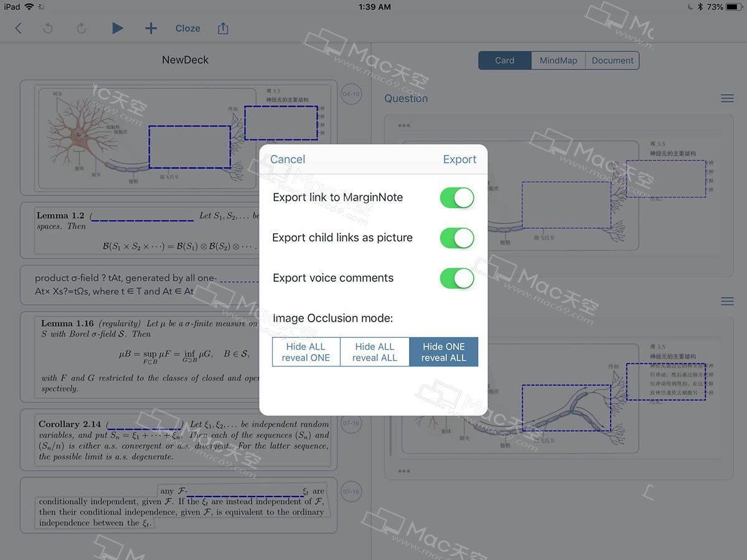Image resolution: width=747 pixels, height=560 pixels.
Task: Click the NewDeck title
Action: coord(185,60)
